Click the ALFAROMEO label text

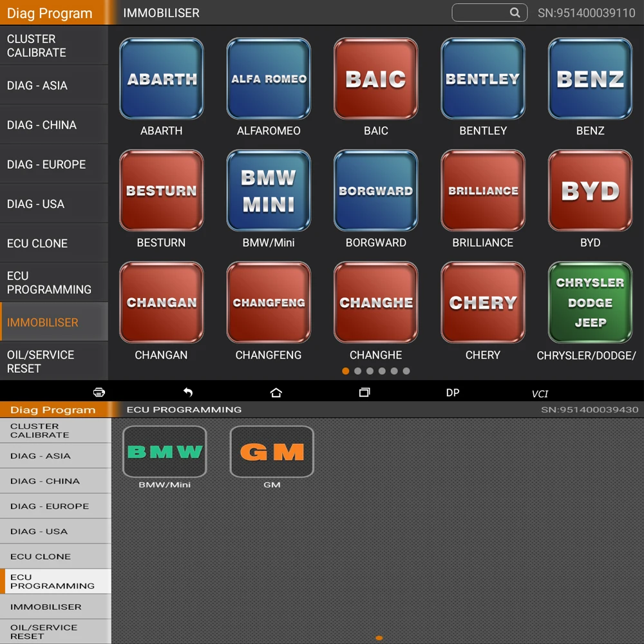click(x=269, y=131)
